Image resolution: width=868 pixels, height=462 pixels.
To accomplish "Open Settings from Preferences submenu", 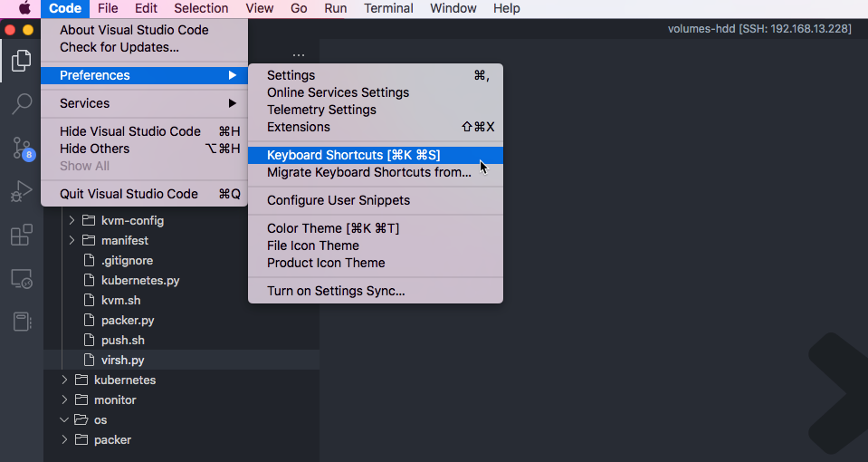I will (376, 75).
